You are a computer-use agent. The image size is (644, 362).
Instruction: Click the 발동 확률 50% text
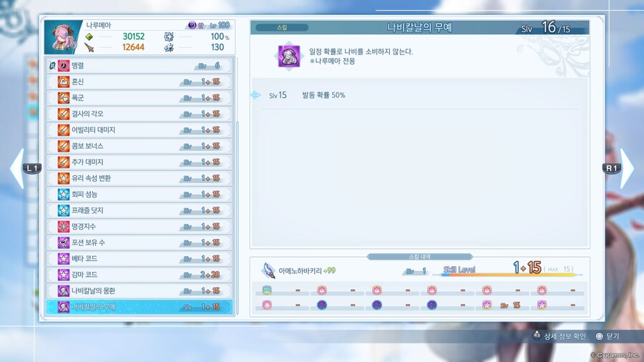(x=323, y=95)
